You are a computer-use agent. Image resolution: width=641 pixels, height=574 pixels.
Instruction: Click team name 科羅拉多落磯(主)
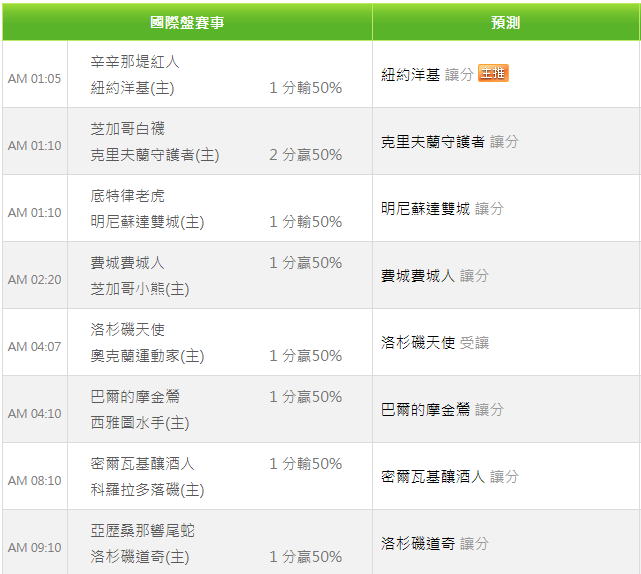(x=148, y=490)
